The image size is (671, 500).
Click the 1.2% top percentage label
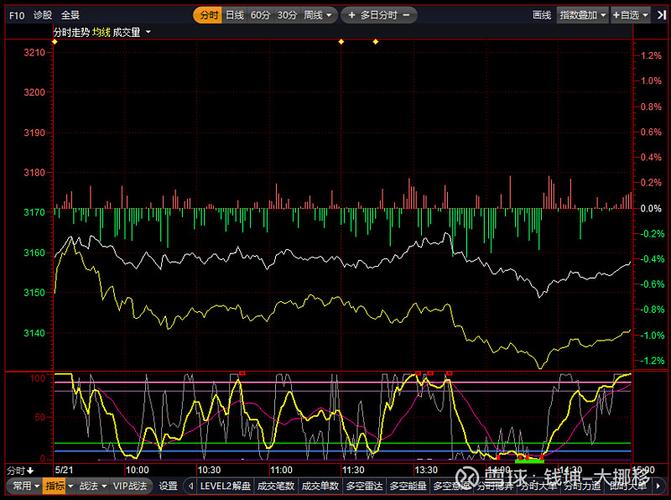tap(651, 55)
